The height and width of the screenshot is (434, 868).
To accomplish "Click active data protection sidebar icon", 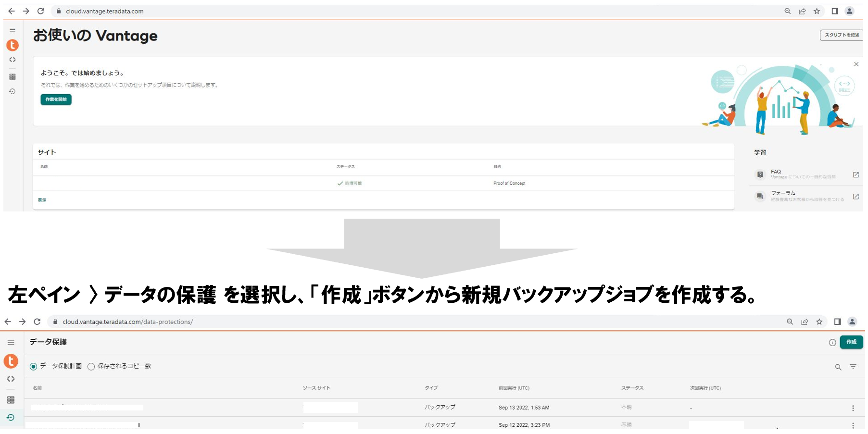I will 11,418.
